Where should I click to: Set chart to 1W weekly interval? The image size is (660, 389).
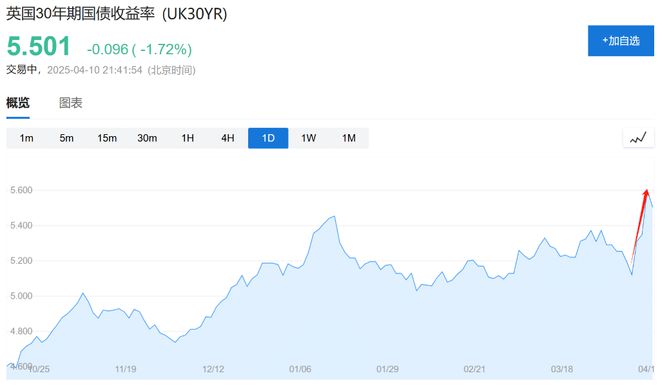pos(309,138)
